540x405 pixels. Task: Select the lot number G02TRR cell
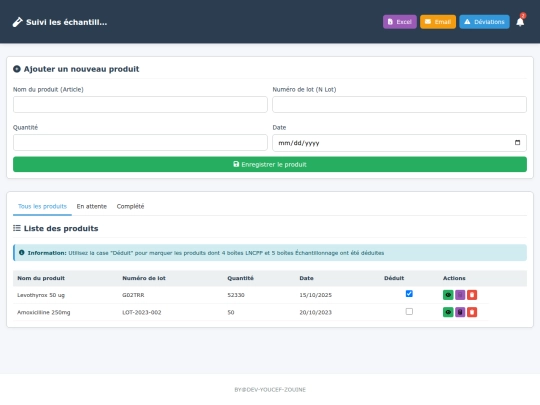133,295
